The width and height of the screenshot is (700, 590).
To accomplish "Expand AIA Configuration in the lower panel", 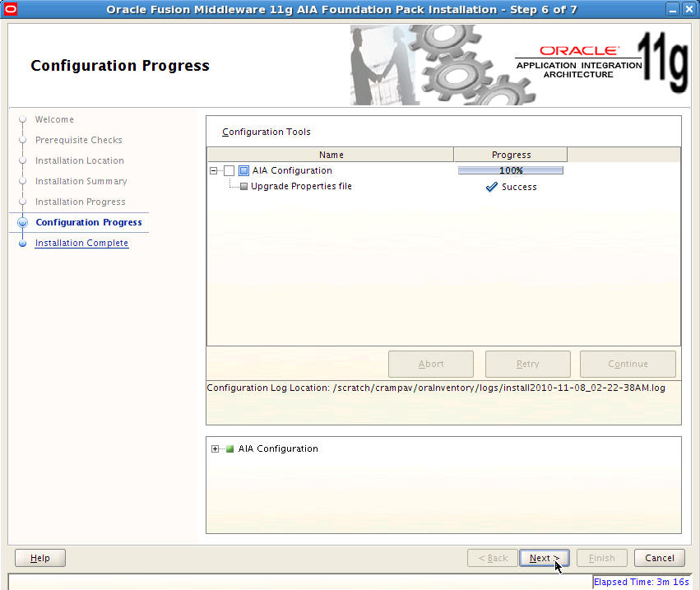I will (216, 448).
